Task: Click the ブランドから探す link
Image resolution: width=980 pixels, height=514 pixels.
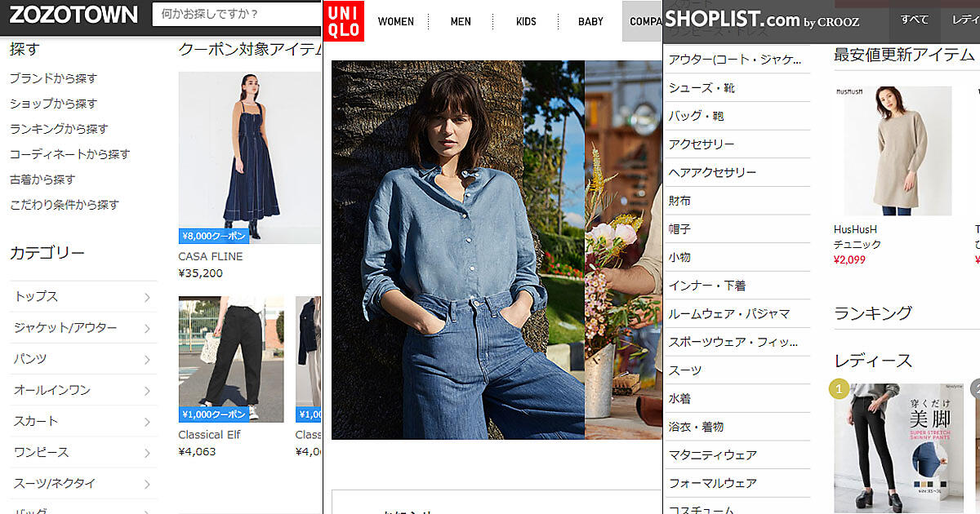Action: click(53, 78)
